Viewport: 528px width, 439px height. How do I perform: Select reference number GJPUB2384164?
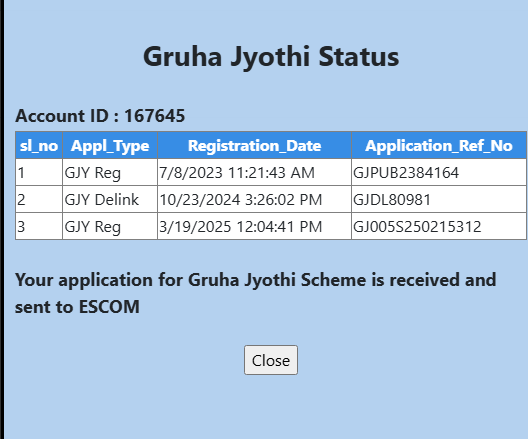(x=406, y=173)
